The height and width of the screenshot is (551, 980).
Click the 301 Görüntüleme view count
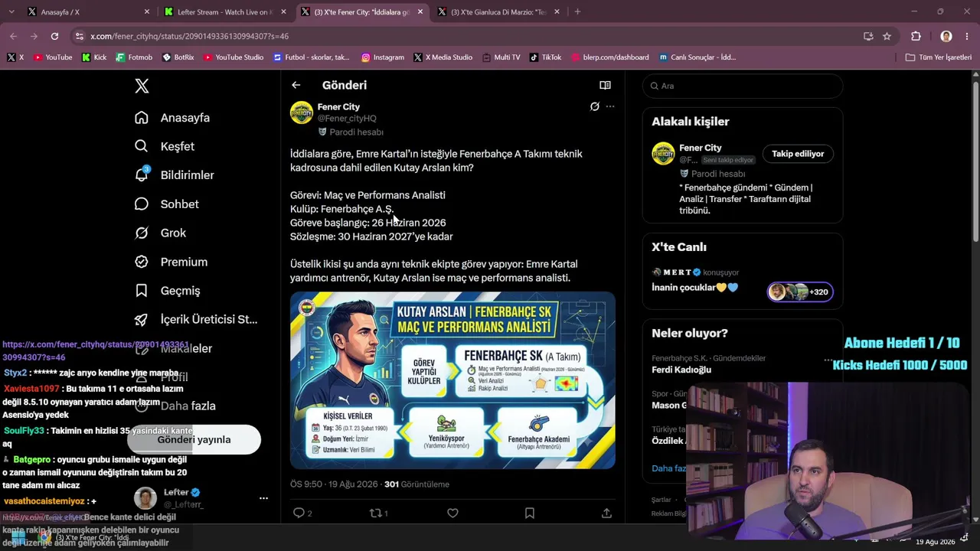tap(416, 484)
